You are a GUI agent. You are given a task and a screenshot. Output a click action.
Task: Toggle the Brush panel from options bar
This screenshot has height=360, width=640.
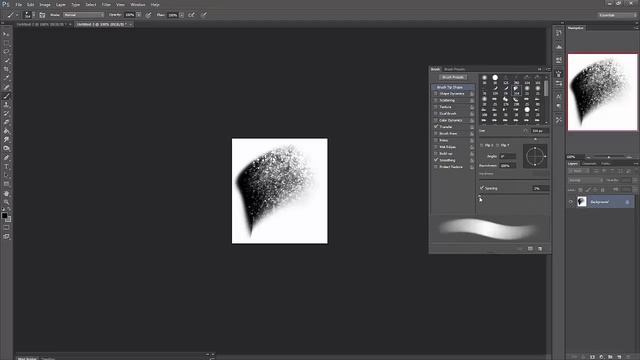click(x=42, y=15)
